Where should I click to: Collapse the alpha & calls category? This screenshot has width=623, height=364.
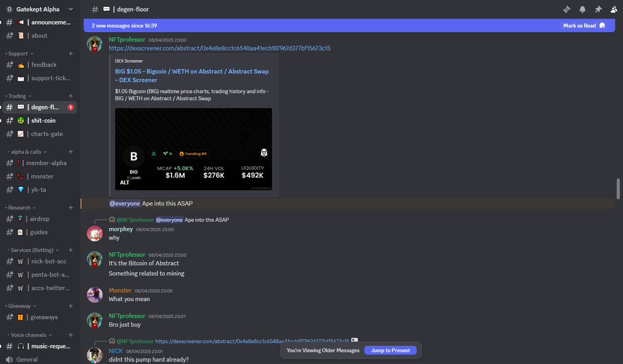(29, 152)
